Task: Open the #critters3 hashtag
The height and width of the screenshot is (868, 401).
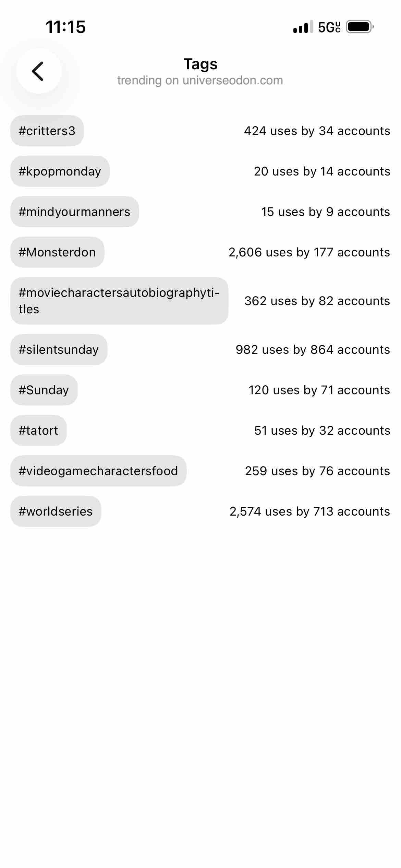Action: click(47, 131)
